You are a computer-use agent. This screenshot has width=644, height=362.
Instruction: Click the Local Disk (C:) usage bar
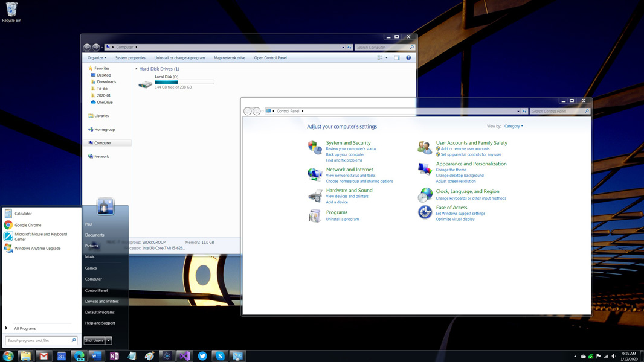(184, 82)
